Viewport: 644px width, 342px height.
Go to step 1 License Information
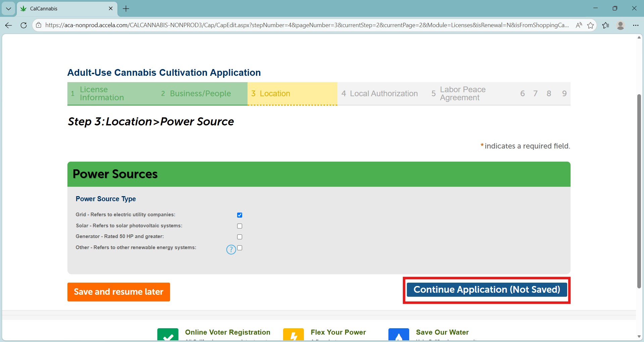(112, 94)
